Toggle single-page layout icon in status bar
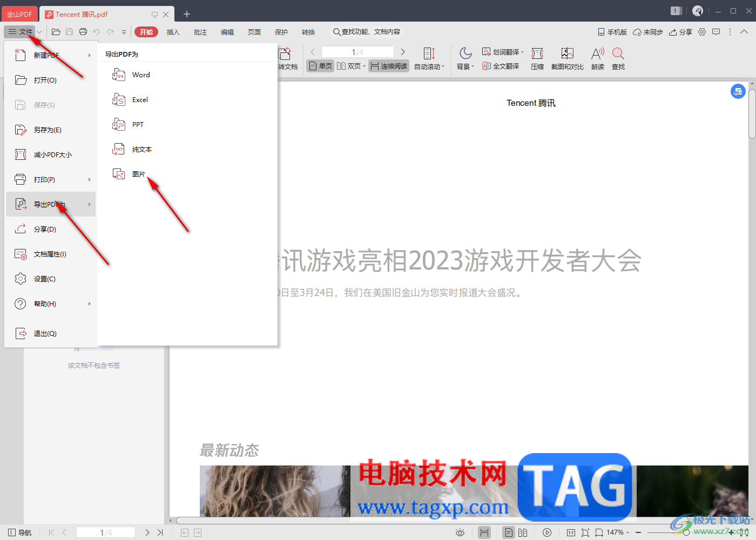This screenshot has width=756, height=540. (x=509, y=532)
